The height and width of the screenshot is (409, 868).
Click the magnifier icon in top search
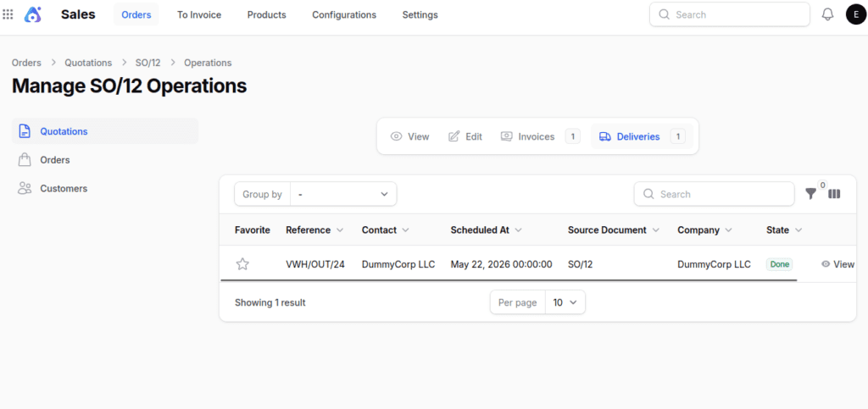pos(665,14)
